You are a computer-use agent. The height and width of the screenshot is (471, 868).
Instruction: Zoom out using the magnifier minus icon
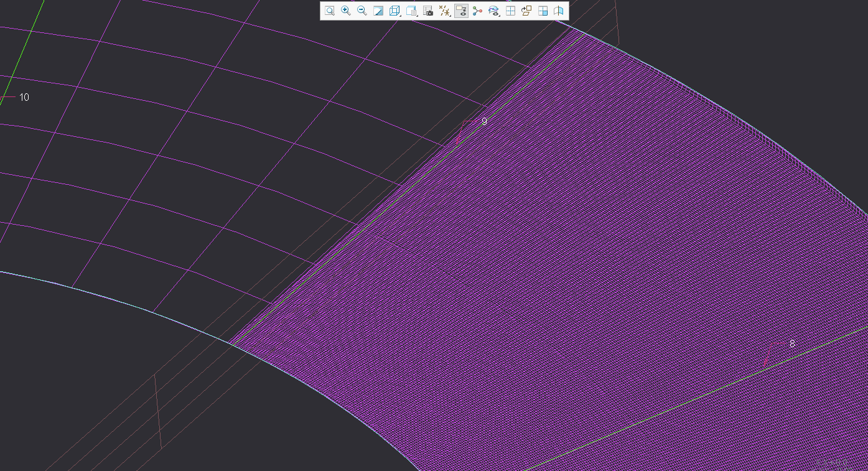(362, 11)
